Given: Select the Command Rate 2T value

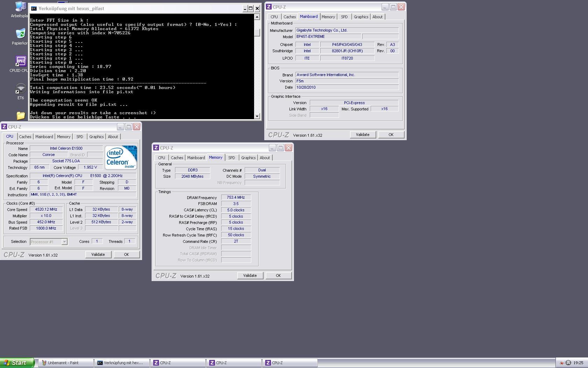Looking at the screenshot, I should click(x=236, y=241).
